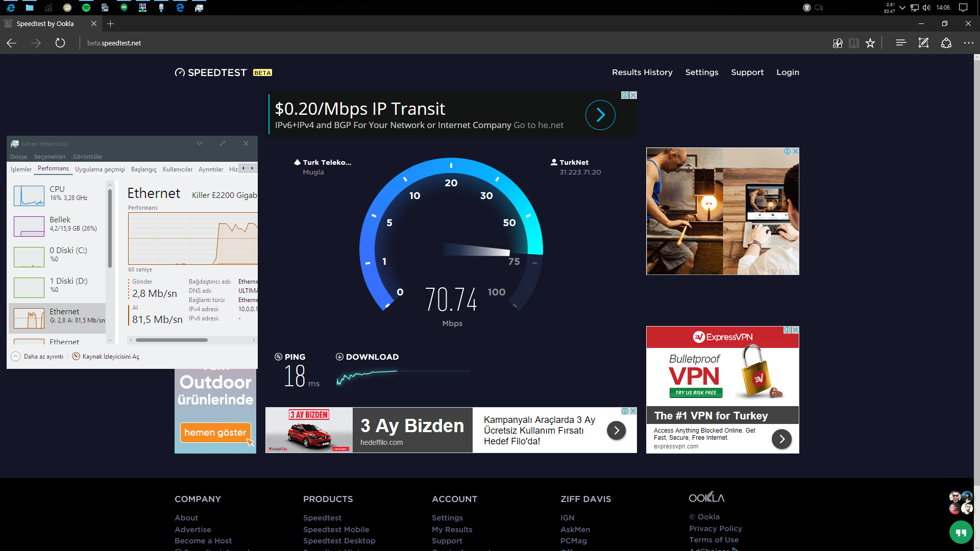Click the volume icon in system tray
The width and height of the screenshot is (980, 551).
pyautogui.click(x=926, y=8)
